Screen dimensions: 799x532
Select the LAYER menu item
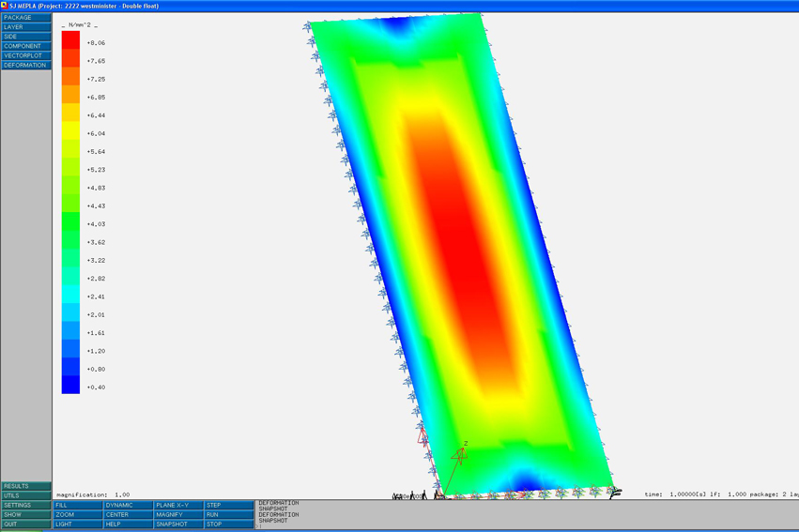[x=26, y=27]
